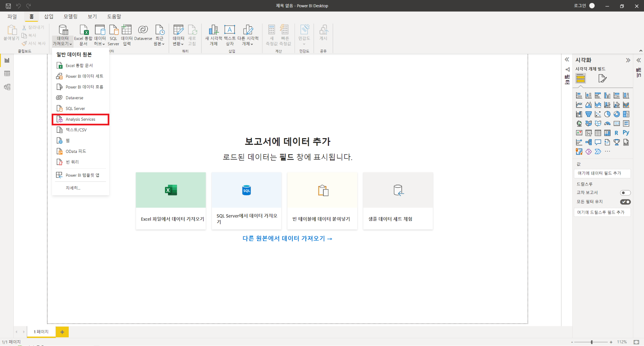Open the 모델링 ribbon tab
The height and width of the screenshot is (346, 644).
tap(70, 16)
